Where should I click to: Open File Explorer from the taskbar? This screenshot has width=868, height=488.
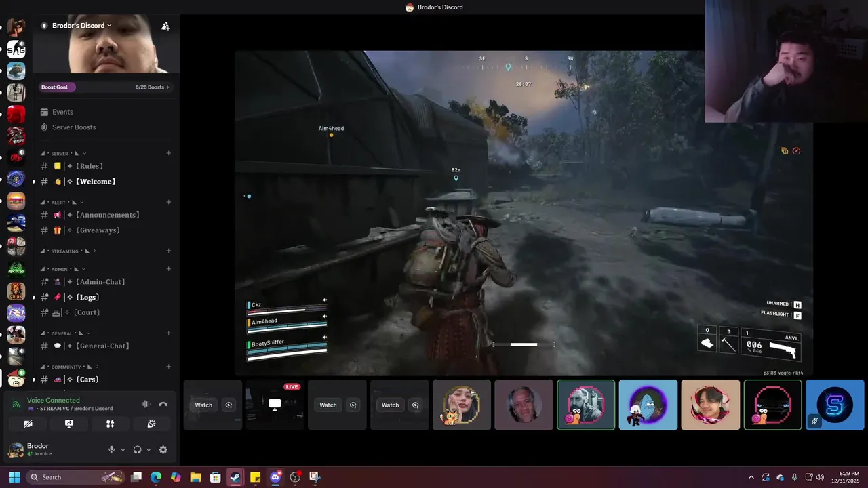point(195,477)
